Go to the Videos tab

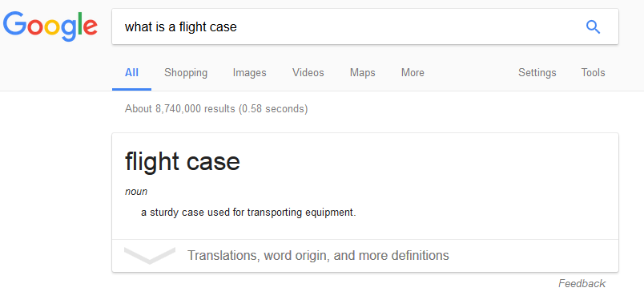[x=308, y=73]
